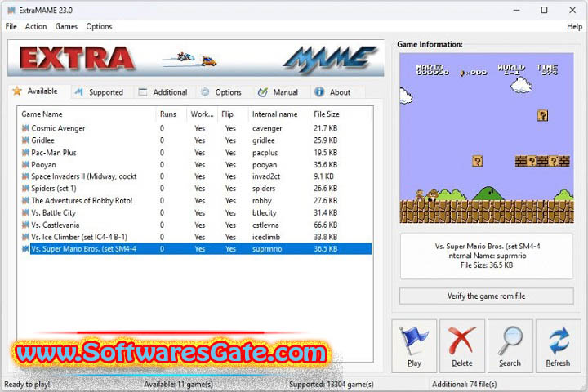Click the About tab's info icon
The height and width of the screenshot is (392, 588).
319,92
